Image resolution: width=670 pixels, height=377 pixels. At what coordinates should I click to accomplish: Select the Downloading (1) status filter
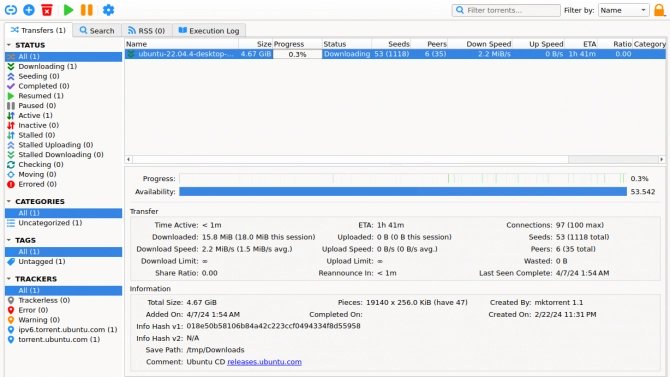63,66
